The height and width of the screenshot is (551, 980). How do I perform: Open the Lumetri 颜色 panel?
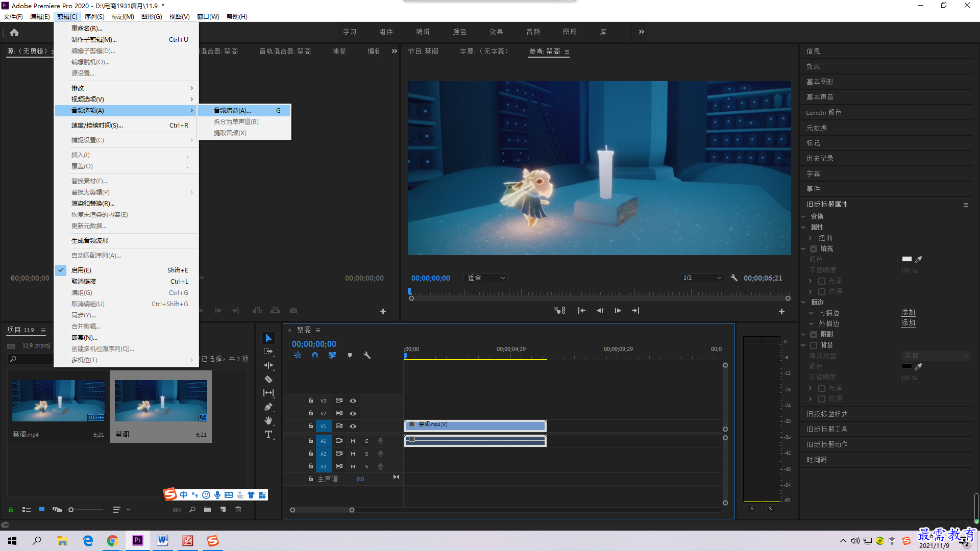pyautogui.click(x=823, y=112)
